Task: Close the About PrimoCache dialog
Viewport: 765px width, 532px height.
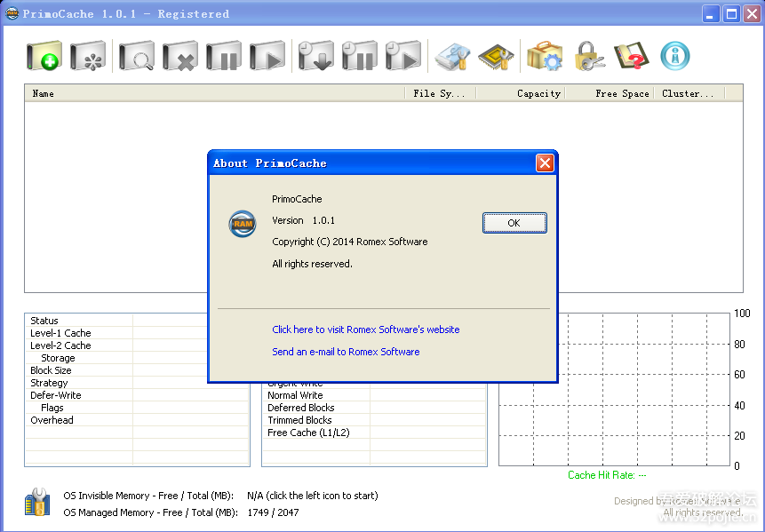Action: (x=545, y=163)
